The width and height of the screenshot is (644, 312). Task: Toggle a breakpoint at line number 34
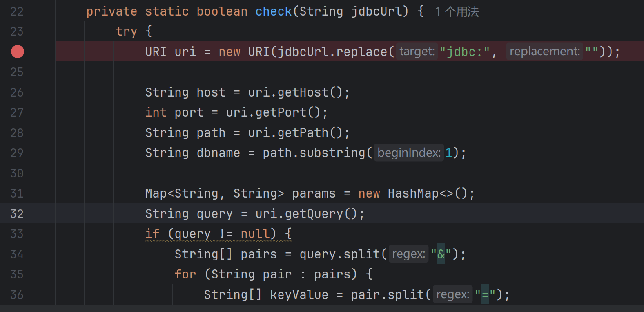17,254
